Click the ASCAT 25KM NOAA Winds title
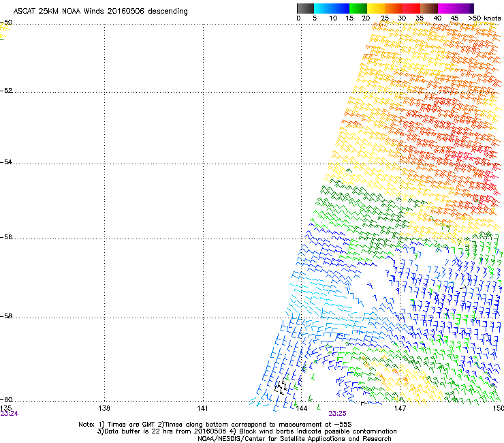Image resolution: width=504 pixels, height=443 pixels. click(100, 11)
